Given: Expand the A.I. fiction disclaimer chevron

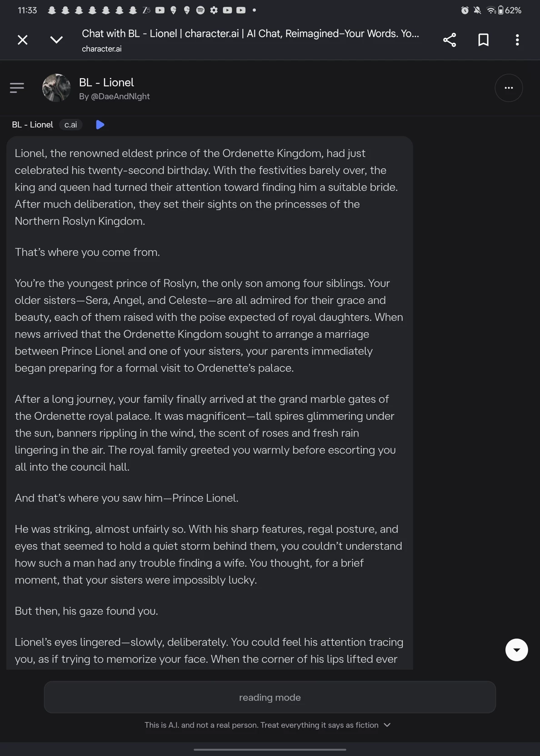Looking at the screenshot, I should tap(387, 725).
